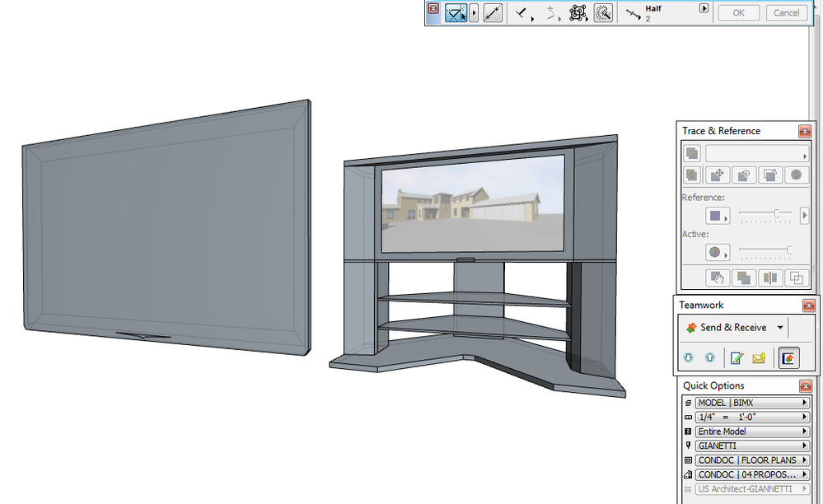
Task: Open the CONDOC | FLOOR PLANS dropdown
Action: click(x=752, y=460)
